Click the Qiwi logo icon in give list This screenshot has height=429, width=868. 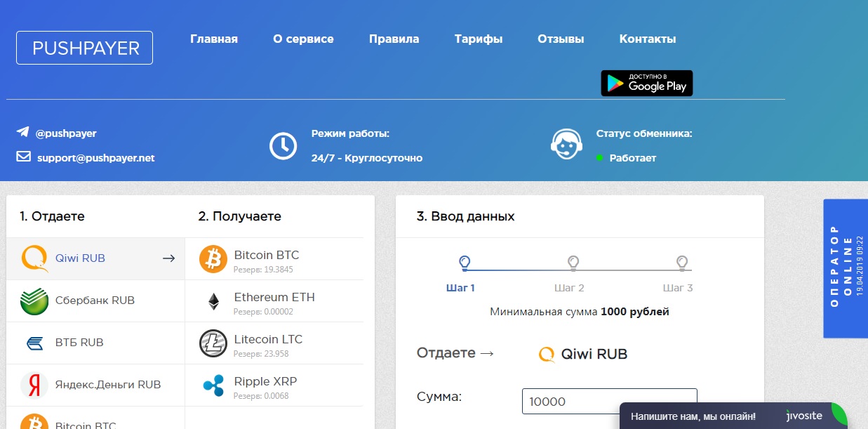tap(34, 258)
